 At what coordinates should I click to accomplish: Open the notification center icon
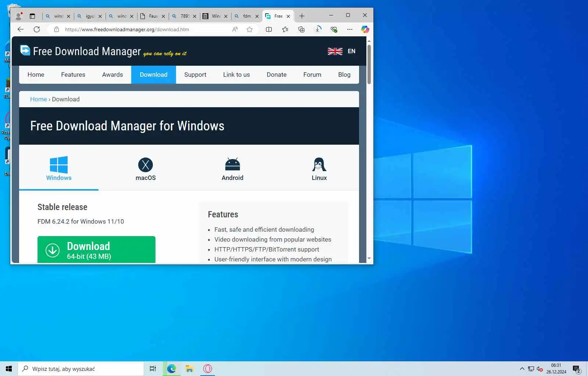577,369
